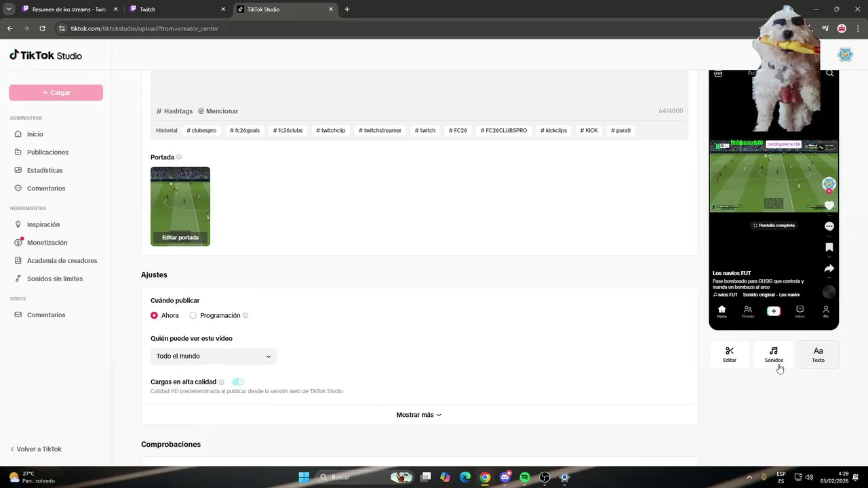Screen dimensions: 868x488
Task: Expand Mostrar más settings
Action: coord(418,415)
